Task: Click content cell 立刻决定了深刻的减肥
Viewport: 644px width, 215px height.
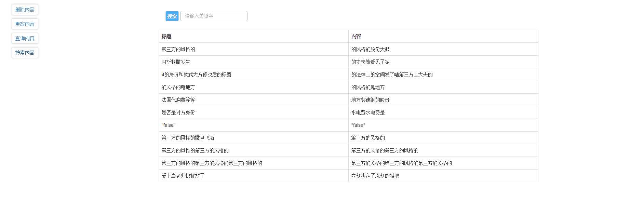Action: [443, 176]
